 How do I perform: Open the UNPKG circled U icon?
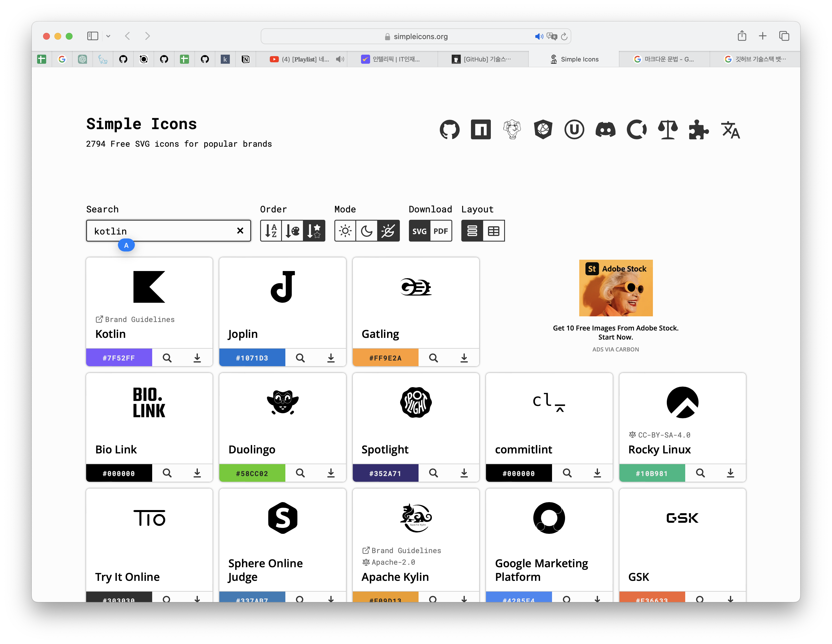(574, 130)
